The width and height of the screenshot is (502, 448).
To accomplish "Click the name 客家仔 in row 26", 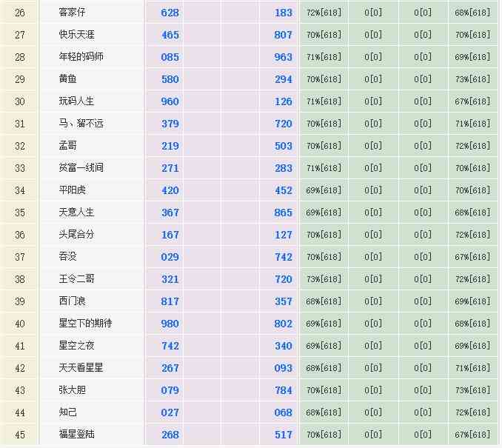I will pos(73,13).
